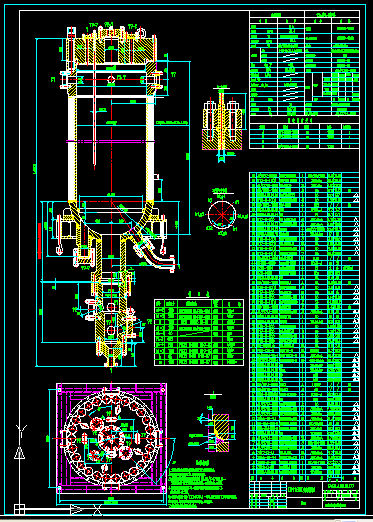Click the UCS icon X axis arrow
Screen dimensions: 373x522
[x=77, y=510]
